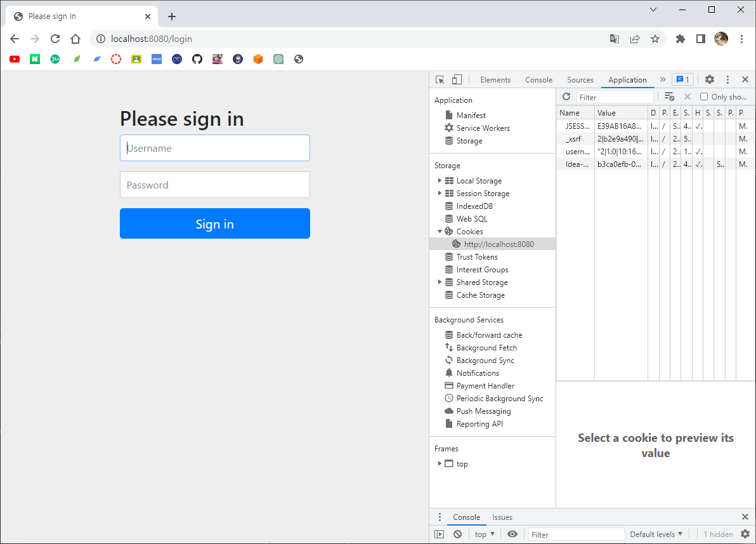Screen dimensions: 756x544
Task: Switch to the Console tab in DevTools
Action: pos(538,79)
